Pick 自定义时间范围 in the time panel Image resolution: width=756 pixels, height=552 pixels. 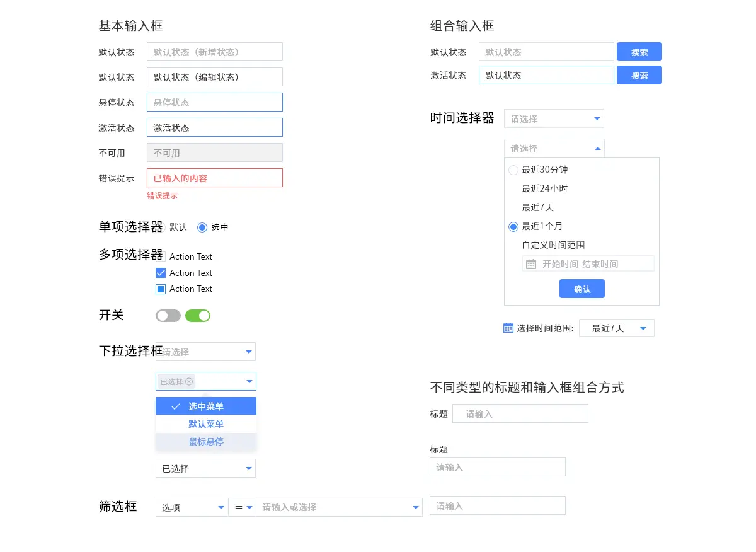coord(554,245)
